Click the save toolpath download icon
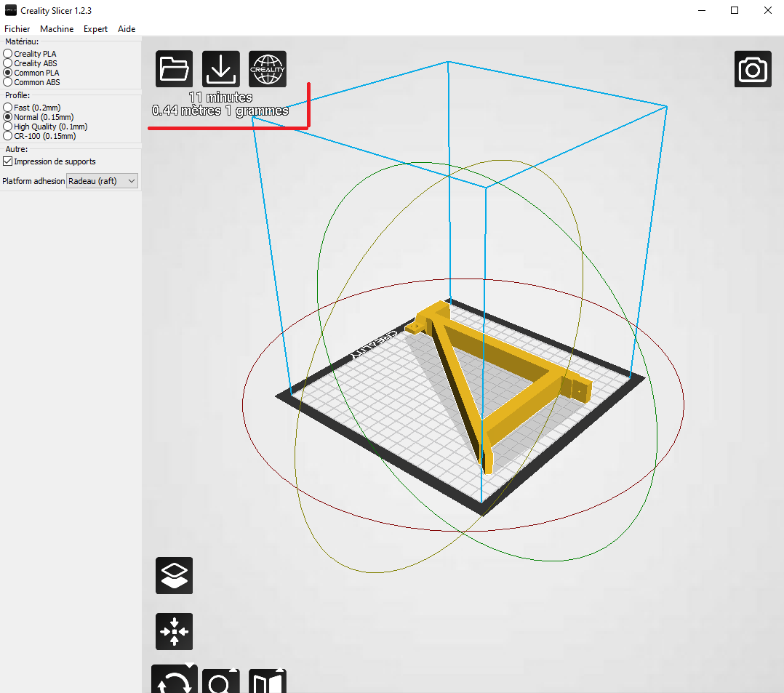The width and height of the screenshot is (784, 693). (221, 69)
